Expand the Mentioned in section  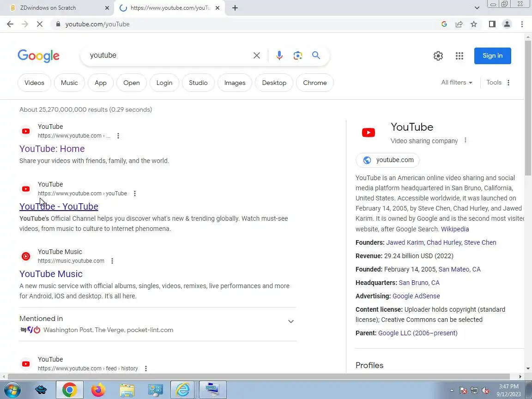pos(291,321)
